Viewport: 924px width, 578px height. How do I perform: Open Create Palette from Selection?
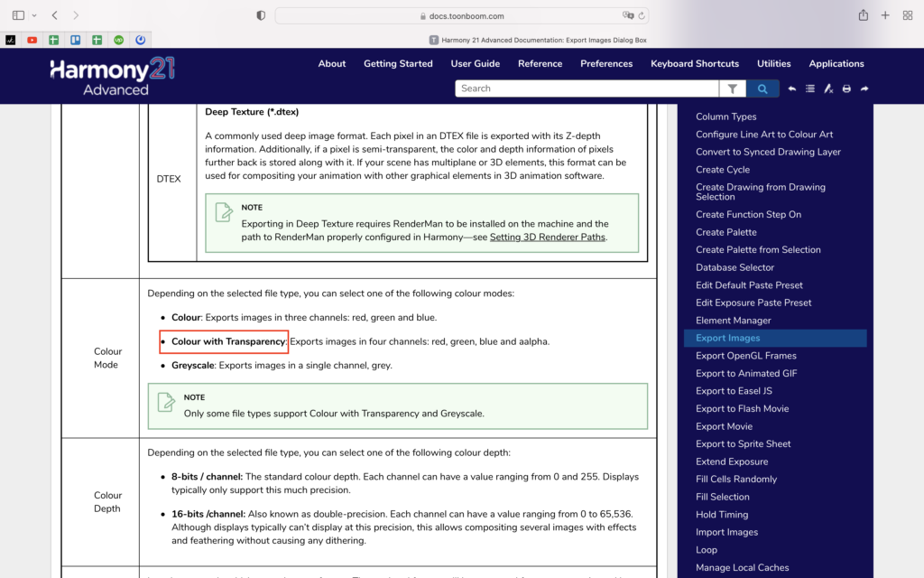coord(758,250)
